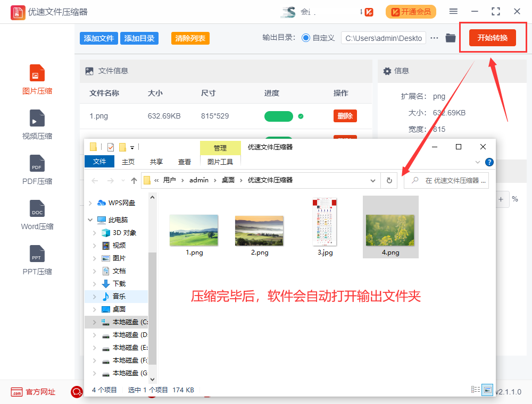Switch Explorer to details view icon
Image resolution: width=532 pixels, height=404 pixels.
coord(476,390)
